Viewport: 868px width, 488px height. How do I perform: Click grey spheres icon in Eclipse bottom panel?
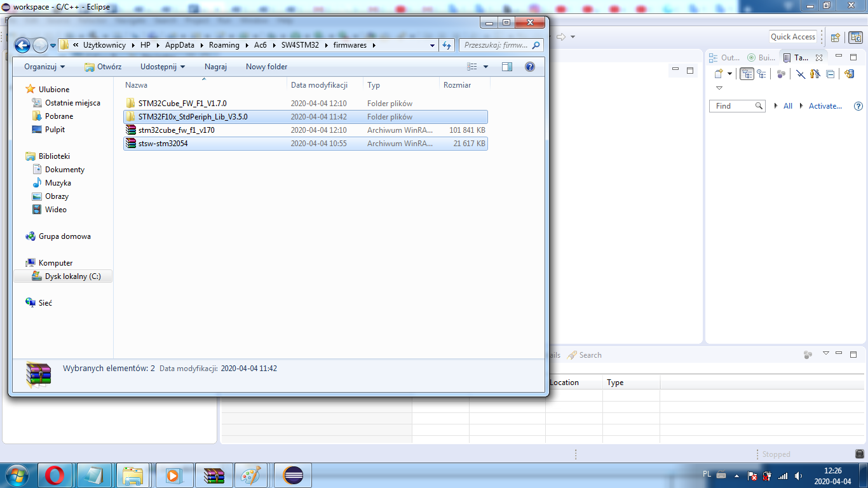808,355
